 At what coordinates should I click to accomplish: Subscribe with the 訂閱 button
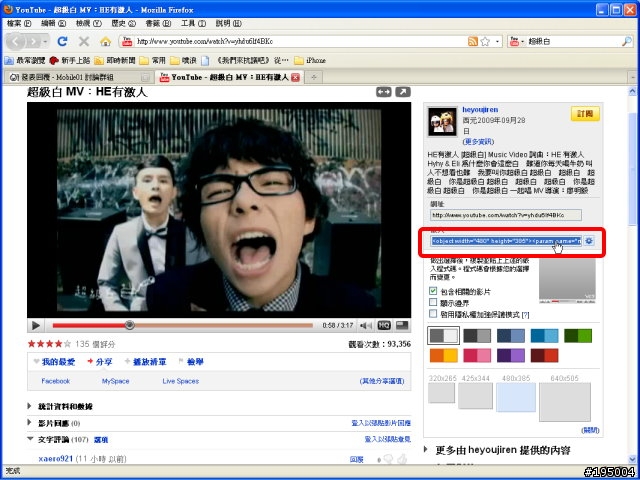tap(585, 114)
